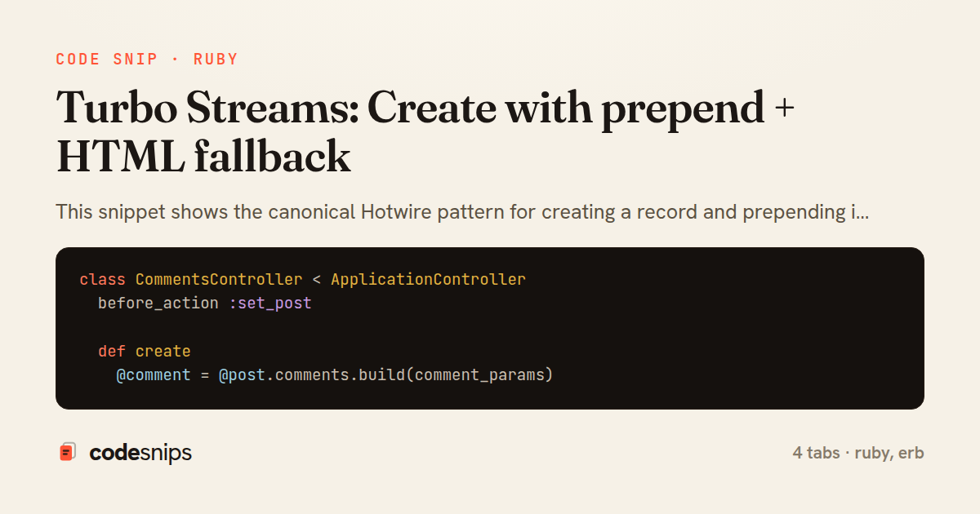Viewport: 980px width, 514px height.
Task: Click the 'HTML fallback' title line
Action: coord(203,157)
